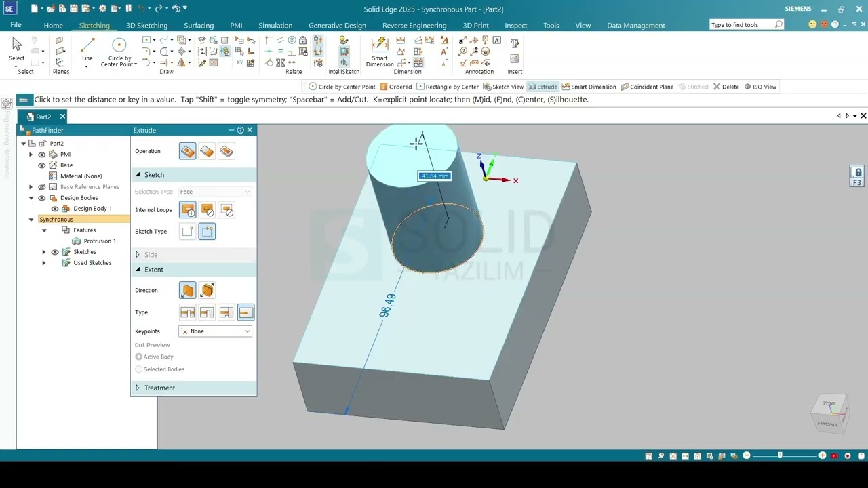Toggle visibility of Design Bodies
Viewport: 868px width, 488px height.
42,198
